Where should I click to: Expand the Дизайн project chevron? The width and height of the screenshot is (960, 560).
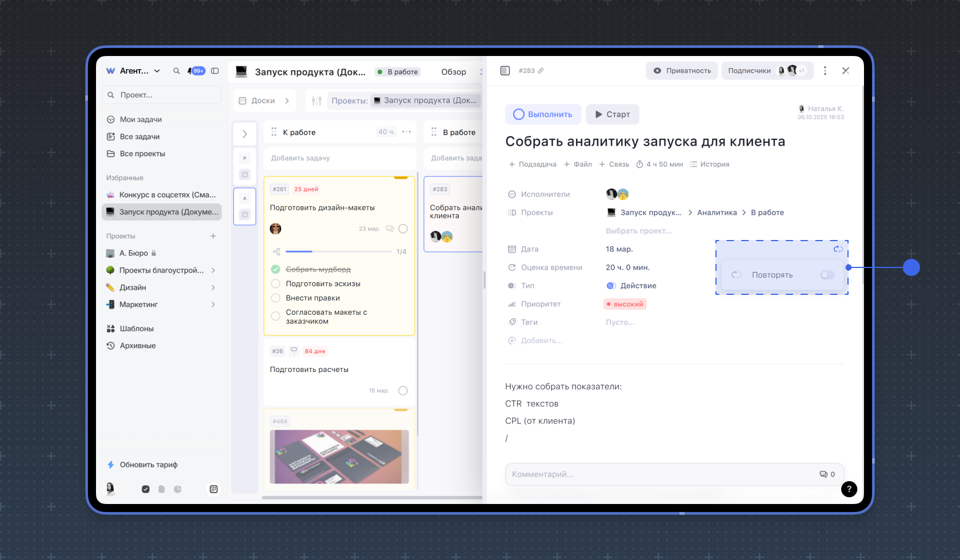pos(213,287)
